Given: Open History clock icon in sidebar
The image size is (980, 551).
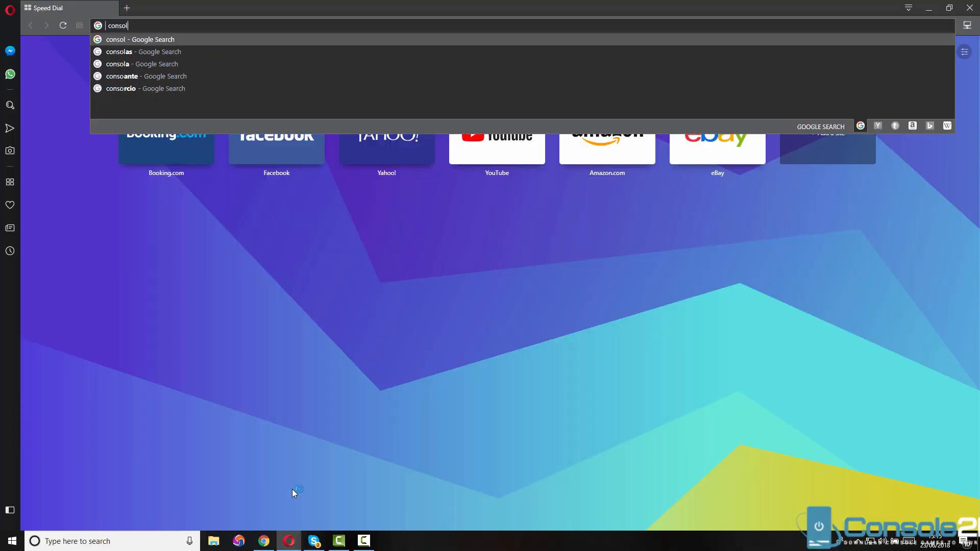Looking at the screenshot, I should click(x=10, y=251).
